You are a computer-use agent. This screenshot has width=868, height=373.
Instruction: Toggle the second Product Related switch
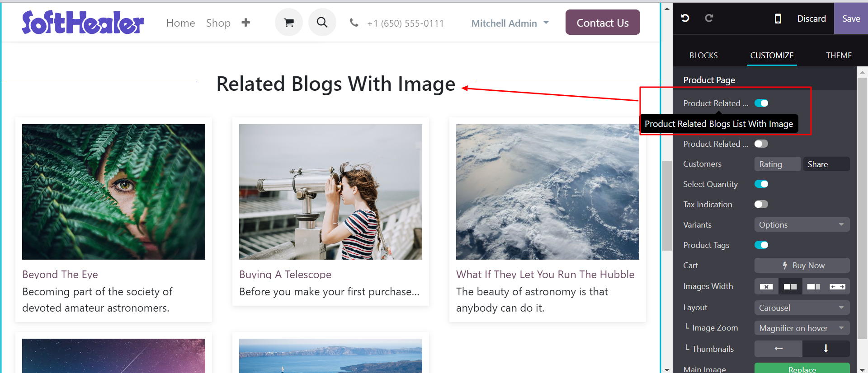tap(761, 144)
